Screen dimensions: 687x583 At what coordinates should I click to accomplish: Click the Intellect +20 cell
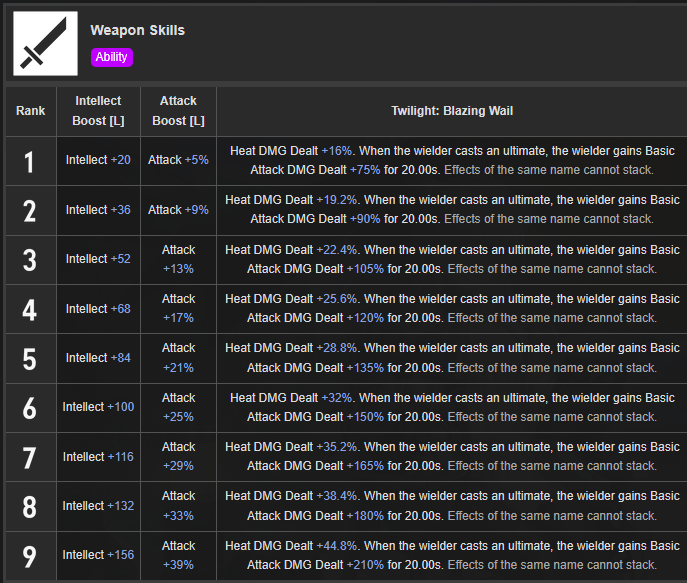98,161
